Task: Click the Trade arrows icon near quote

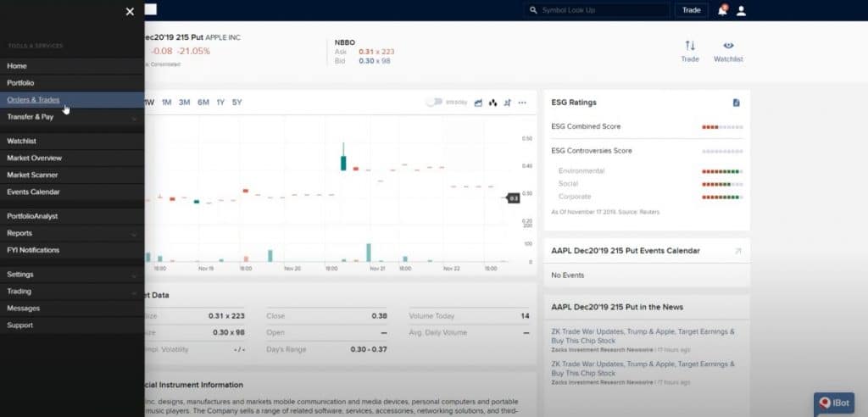Action: click(x=690, y=46)
